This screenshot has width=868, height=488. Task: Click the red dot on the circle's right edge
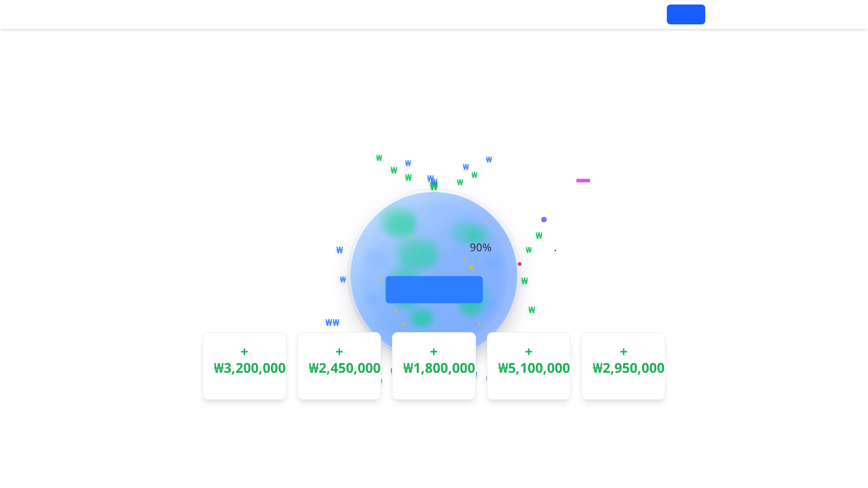point(519,264)
